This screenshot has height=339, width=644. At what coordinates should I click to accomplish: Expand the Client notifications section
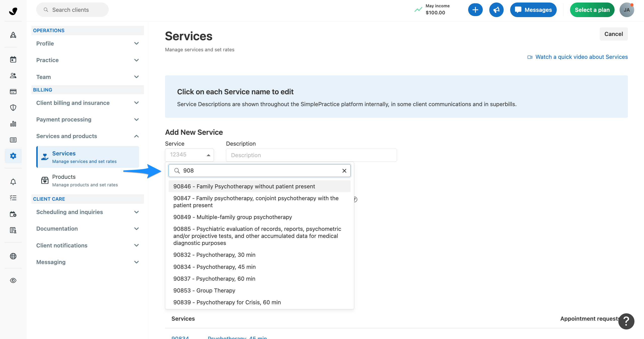[x=88, y=245]
